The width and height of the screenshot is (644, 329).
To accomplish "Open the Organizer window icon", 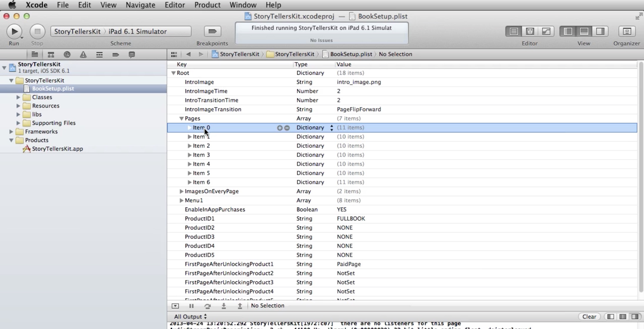I will coord(627,31).
